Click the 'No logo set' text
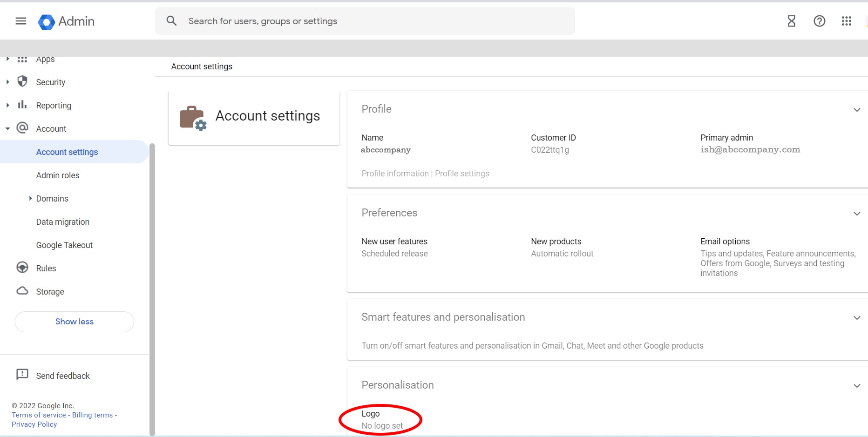Viewport: 868px width, 437px height. tap(382, 426)
